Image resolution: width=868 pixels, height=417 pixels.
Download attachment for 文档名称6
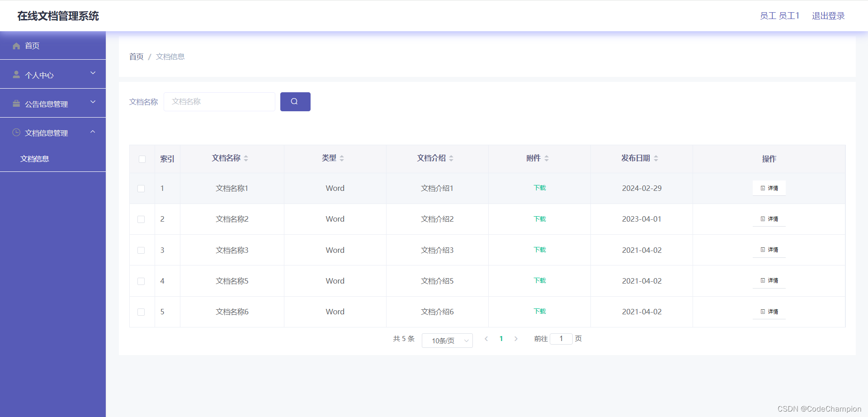[540, 311]
